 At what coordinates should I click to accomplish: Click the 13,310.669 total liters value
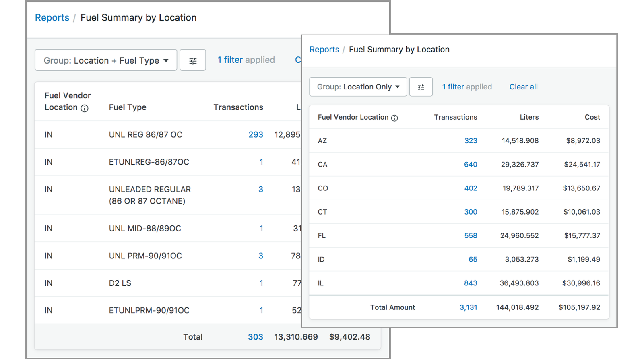296,337
